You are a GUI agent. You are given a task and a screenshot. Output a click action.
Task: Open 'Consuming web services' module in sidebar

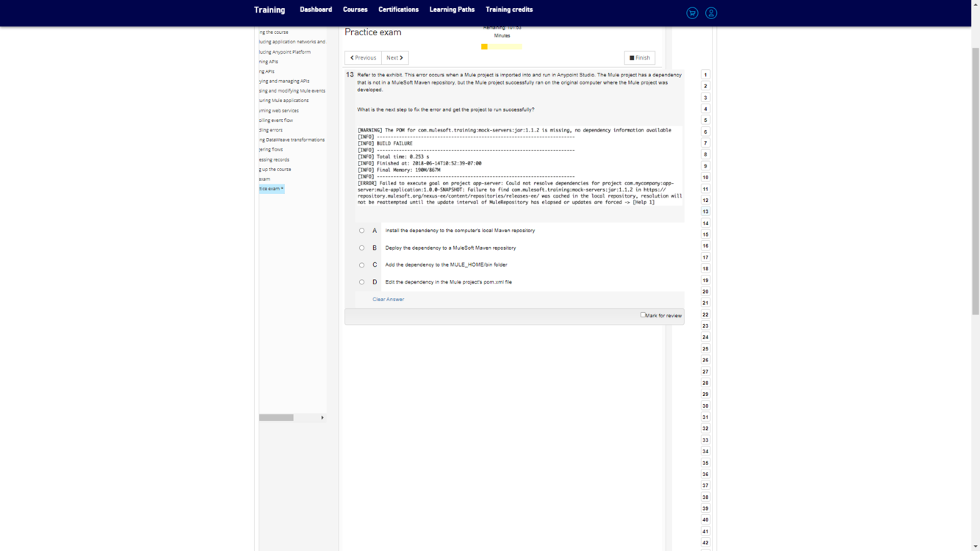(x=279, y=111)
